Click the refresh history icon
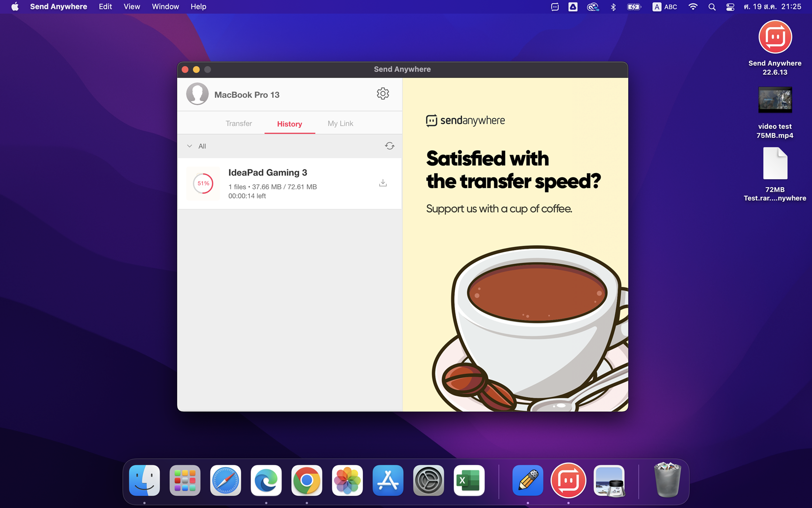Viewport: 812px width, 508px height. [389, 146]
